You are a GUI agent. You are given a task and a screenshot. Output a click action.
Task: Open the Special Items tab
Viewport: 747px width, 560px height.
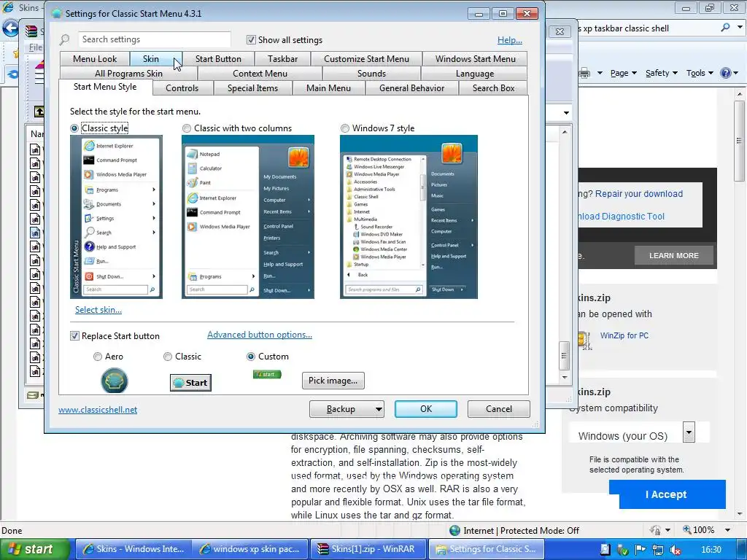pyautogui.click(x=252, y=88)
